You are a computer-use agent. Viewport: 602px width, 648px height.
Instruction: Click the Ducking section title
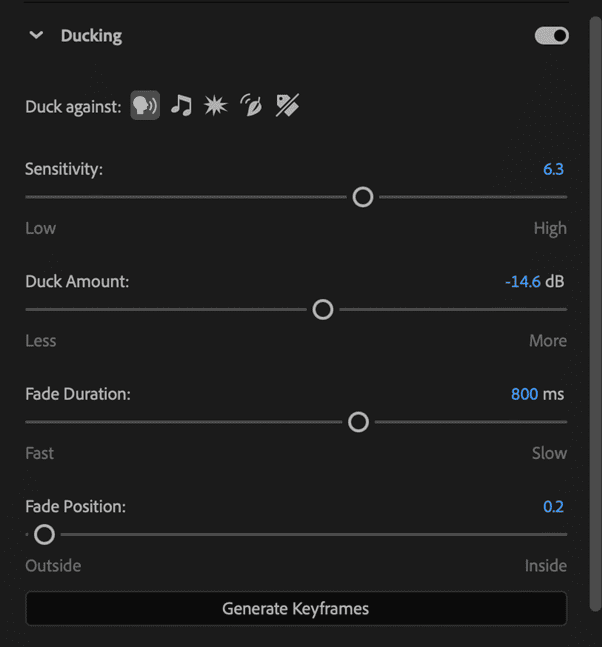91,36
